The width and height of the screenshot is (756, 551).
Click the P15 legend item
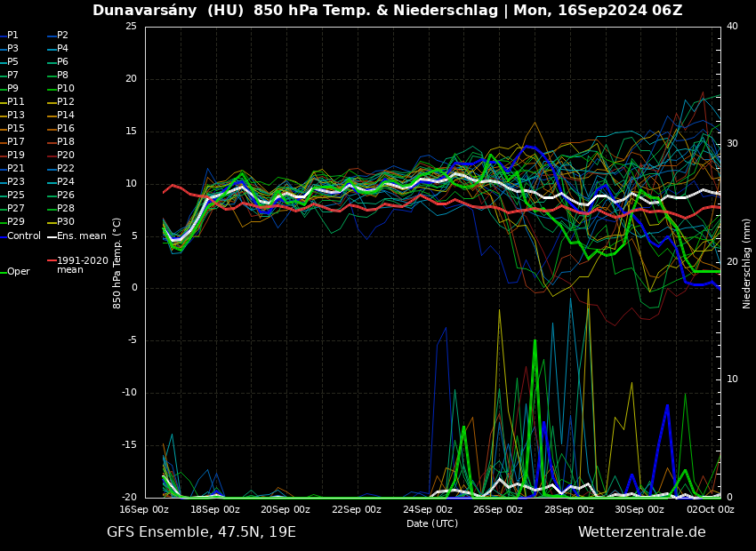coord(16,129)
